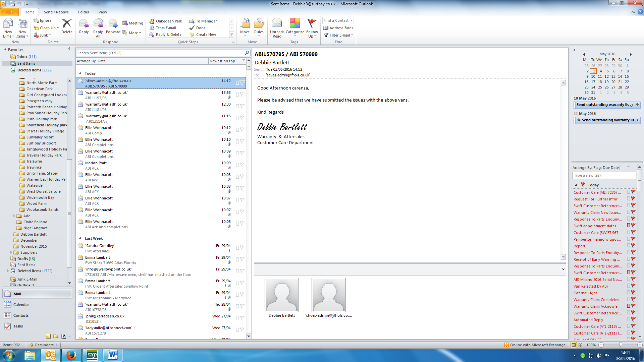This screenshot has width=644, height=362.
Task: Click the Reply All icon
Action: (x=98, y=24)
